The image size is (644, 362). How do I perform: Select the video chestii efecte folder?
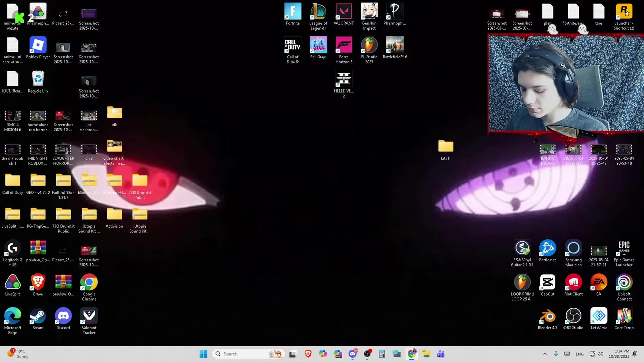[114, 152]
